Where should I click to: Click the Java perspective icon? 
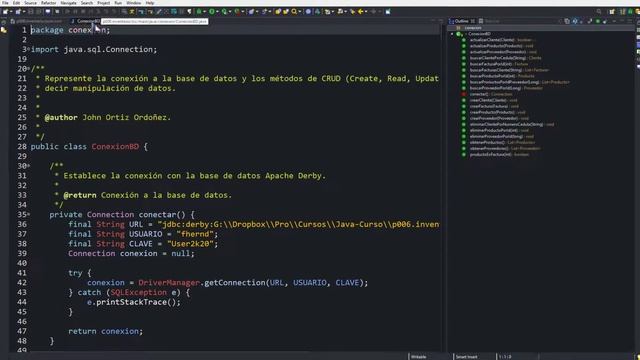(x=622, y=12)
